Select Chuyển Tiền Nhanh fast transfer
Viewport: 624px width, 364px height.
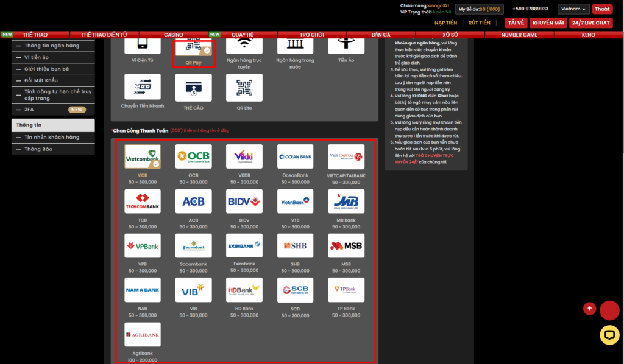tap(143, 86)
